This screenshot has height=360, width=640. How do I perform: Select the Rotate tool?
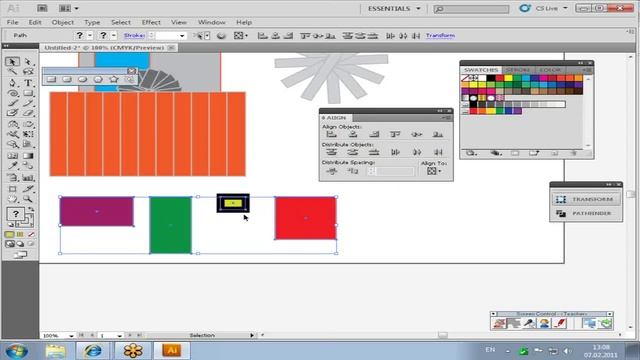tap(12, 124)
